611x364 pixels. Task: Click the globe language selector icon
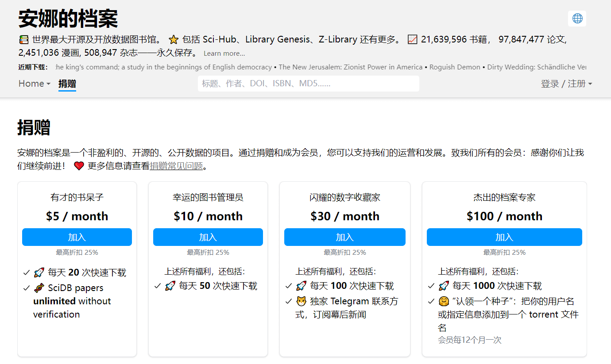[577, 19]
